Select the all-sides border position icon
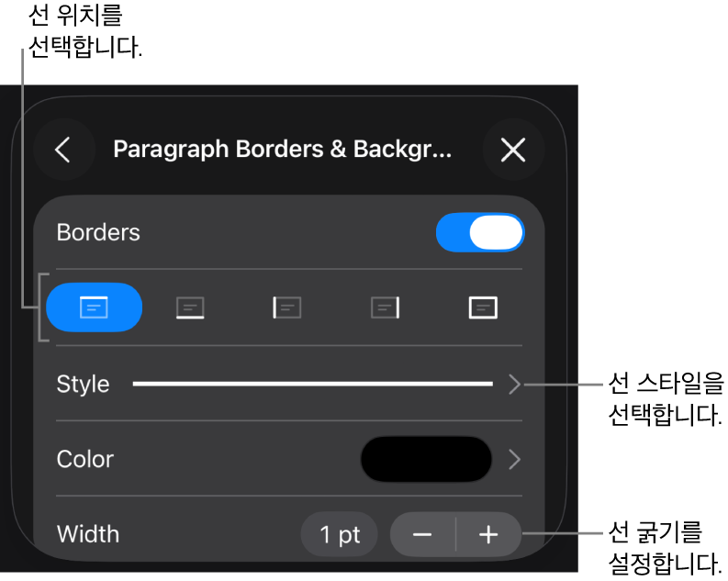Screen dimensions: 728x581 click(x=483, y=307)
